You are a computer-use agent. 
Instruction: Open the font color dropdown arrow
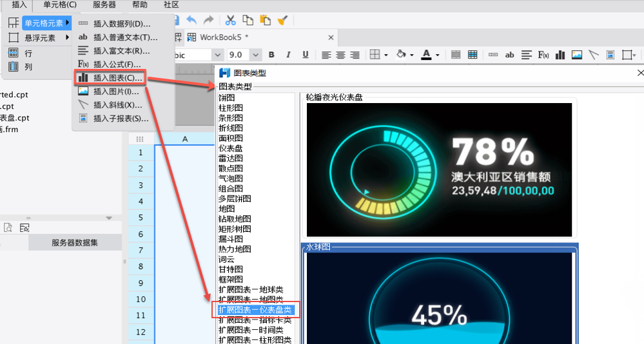point(437,55)
